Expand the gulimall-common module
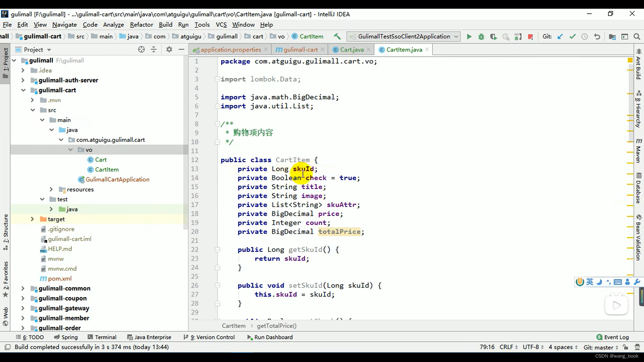Screen dimensions: 644x362 pyautogui.click(x=23, y=288)
